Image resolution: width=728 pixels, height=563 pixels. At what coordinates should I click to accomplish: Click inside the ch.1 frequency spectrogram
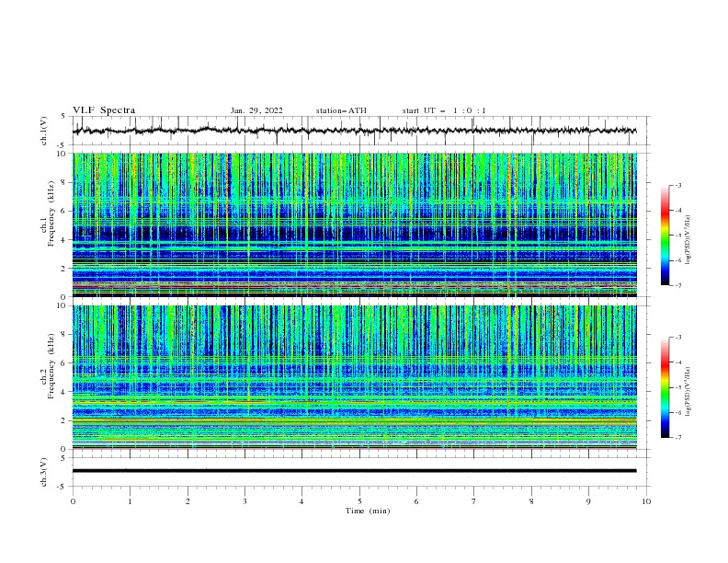tap(354, 224)
